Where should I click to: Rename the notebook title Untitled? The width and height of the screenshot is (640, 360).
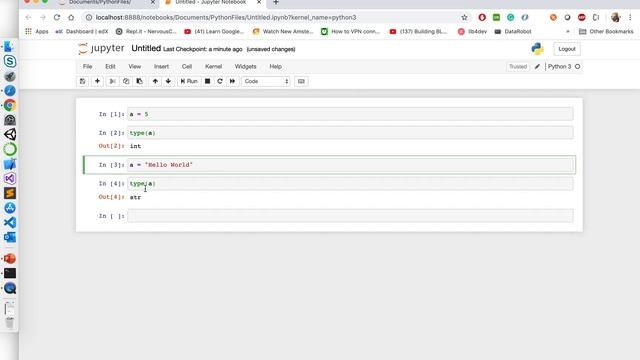[146, 48]
